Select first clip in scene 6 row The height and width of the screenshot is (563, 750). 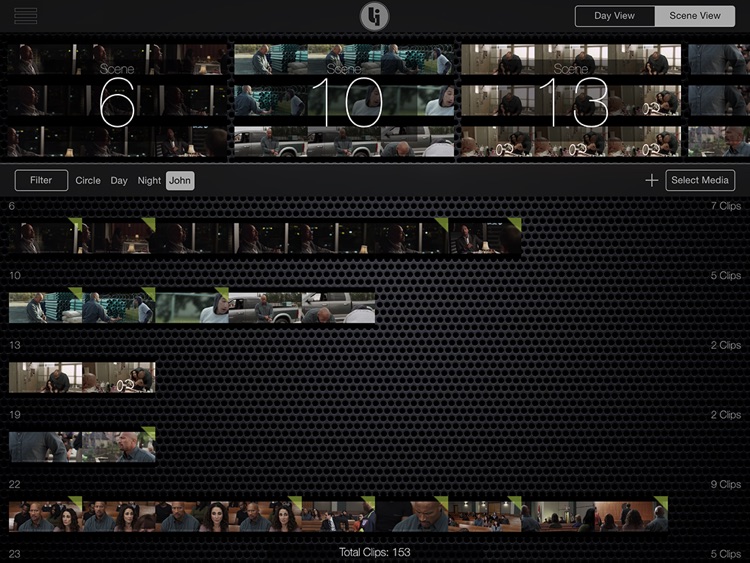[45, 238]
